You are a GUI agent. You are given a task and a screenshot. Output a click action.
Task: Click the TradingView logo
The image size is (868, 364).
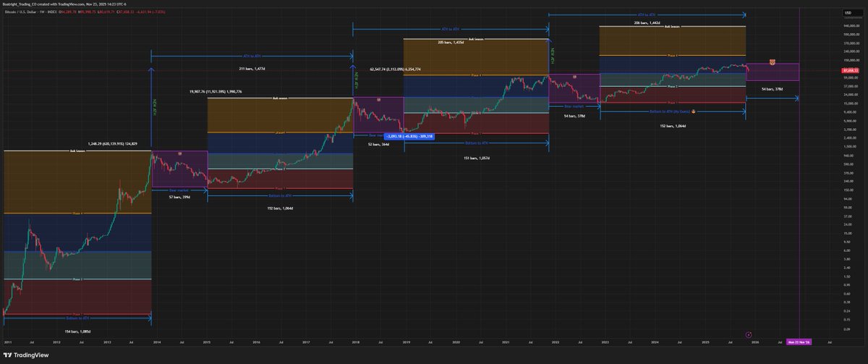pos(26,355)
